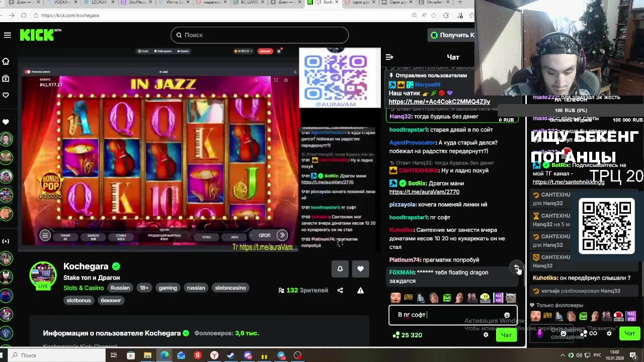Select the 'slotbonus' tag
This screenshot has height=362, width=644.
tap(78, 300)
